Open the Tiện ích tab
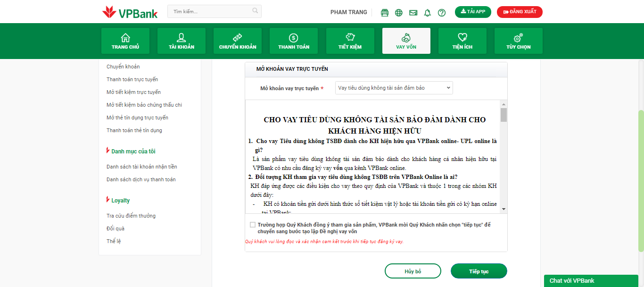 [462, 41]
